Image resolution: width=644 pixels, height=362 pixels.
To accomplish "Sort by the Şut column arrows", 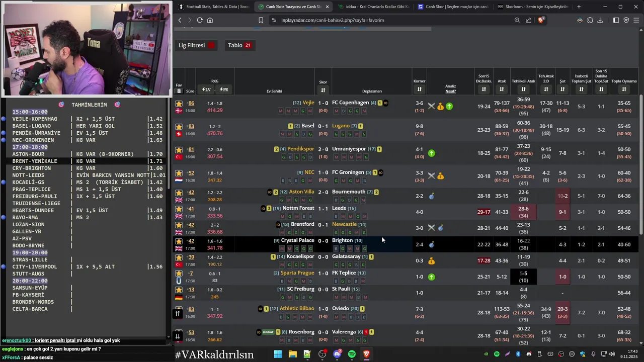I will click(x=562, y=89).
